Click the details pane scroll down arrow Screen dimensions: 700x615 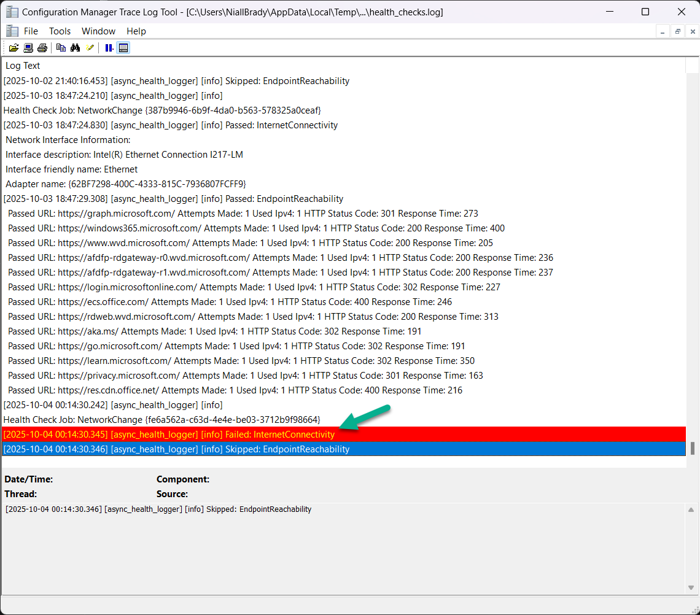(x=691, y=587)
